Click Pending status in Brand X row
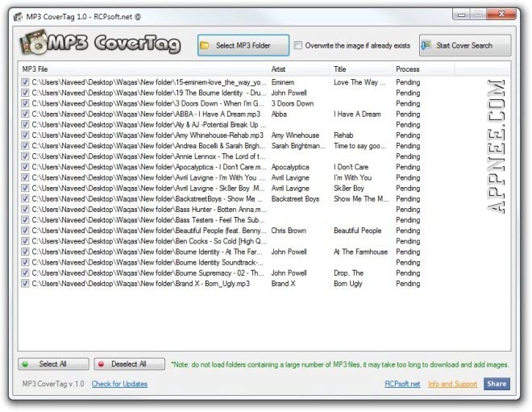 tap(408, 283)
